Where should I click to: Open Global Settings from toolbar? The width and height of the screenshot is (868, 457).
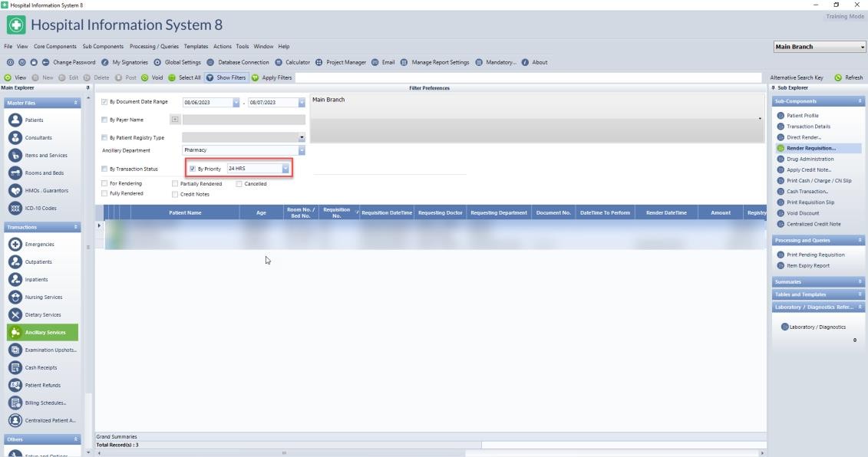click(157, 62)
